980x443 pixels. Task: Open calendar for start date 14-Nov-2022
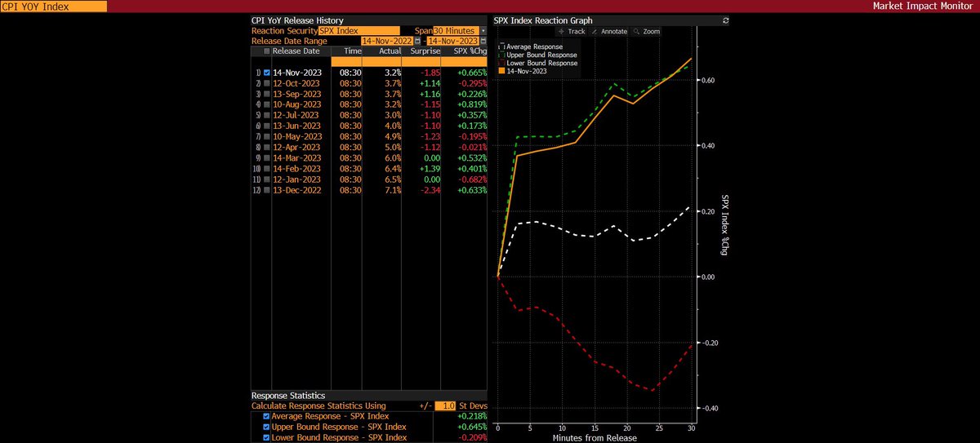(x=417, y=41)
